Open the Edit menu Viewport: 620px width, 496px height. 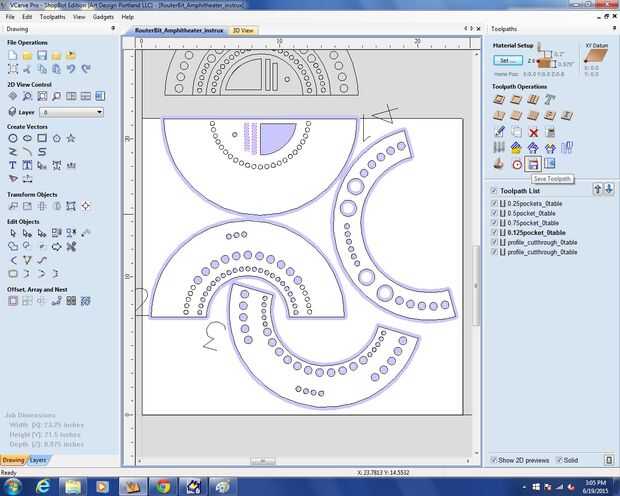click(27, 17)
